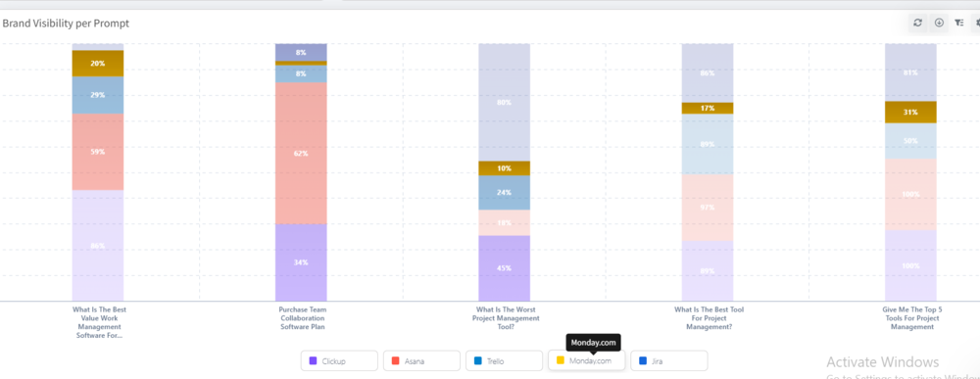The image size is (980, 379).
Task: Toggle Clickup series in the legend
Action: click(339, 361)
